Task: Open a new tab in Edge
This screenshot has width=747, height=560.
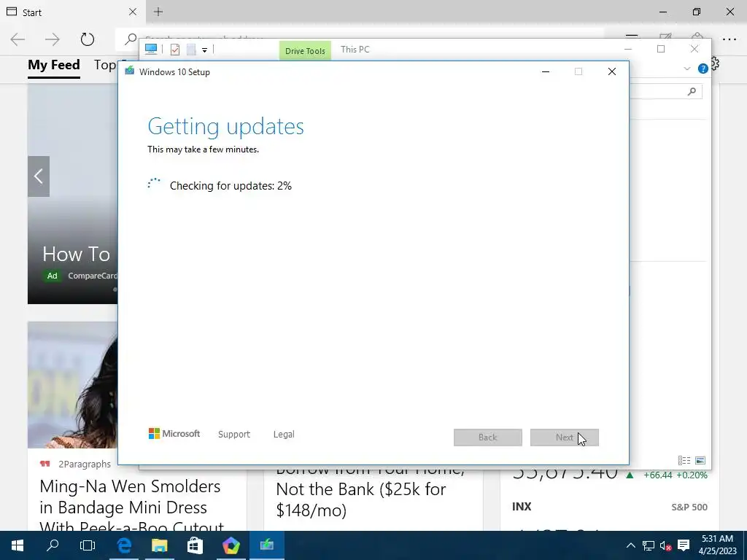Action: pos(158,12)
